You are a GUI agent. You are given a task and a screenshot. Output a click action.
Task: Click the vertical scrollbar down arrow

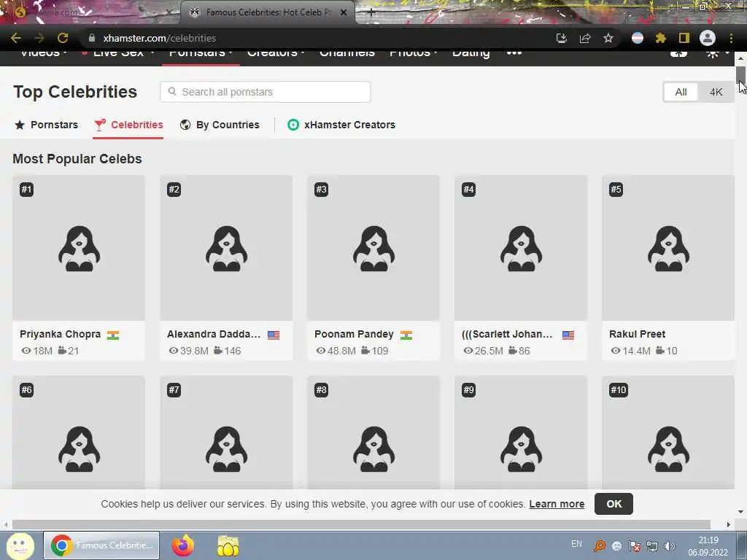pos(740,512)
